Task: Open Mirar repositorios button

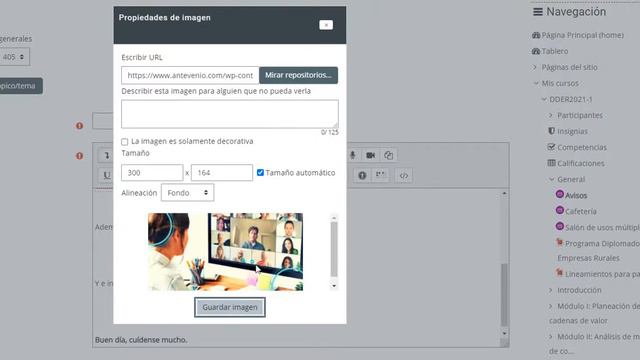Action: pos(298,76)
